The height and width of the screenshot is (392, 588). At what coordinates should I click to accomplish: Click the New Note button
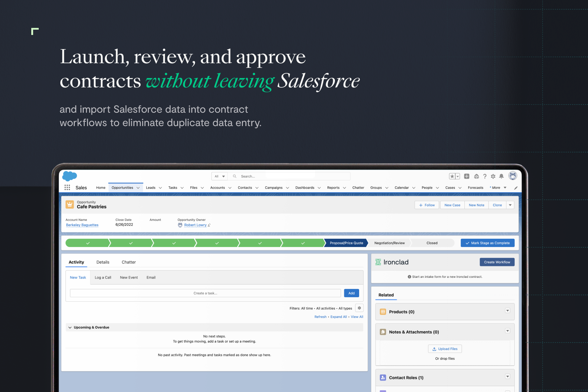[x=476, y=205]
